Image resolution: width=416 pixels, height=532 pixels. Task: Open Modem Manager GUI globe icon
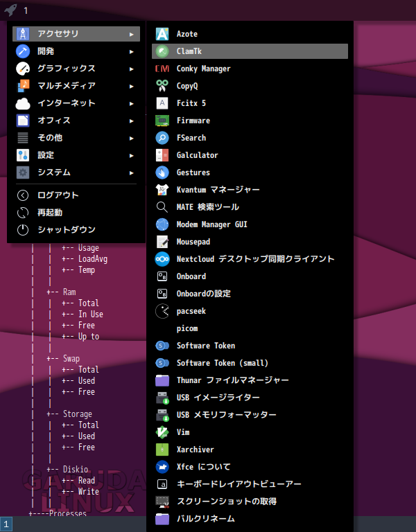(x=162, y=224)
